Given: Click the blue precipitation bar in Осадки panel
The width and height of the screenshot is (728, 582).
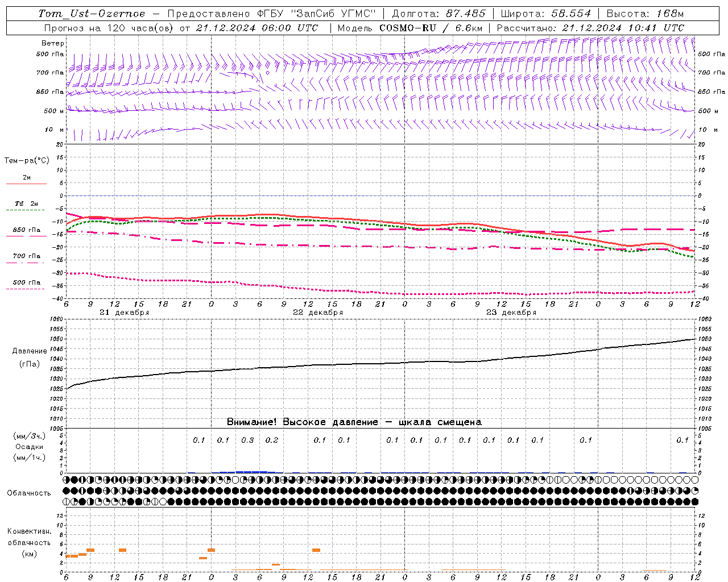Looking at the screenshot, I should click(x=247, y=472).
